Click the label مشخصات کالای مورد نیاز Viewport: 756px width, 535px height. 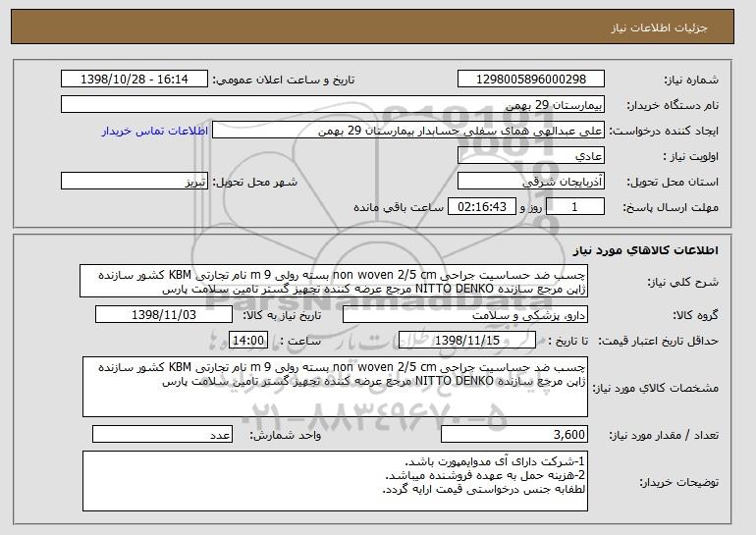click(655, 388)
